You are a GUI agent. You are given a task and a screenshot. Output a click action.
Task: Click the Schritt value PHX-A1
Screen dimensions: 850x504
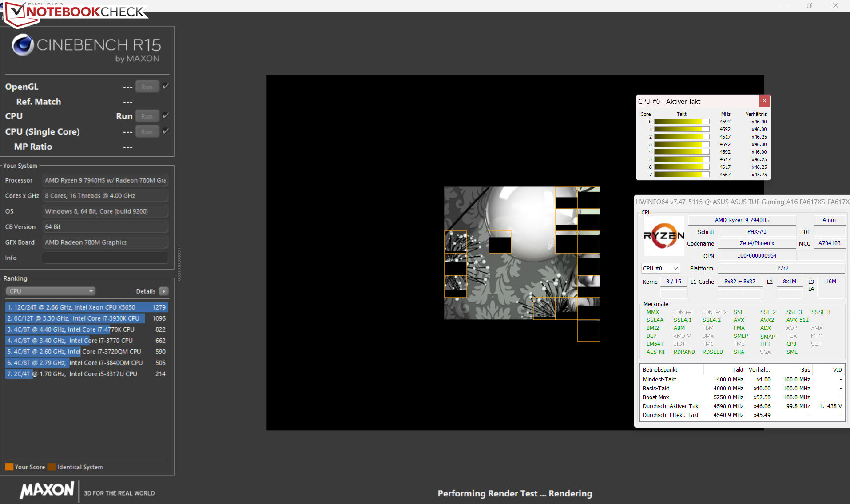pos(757,232)
